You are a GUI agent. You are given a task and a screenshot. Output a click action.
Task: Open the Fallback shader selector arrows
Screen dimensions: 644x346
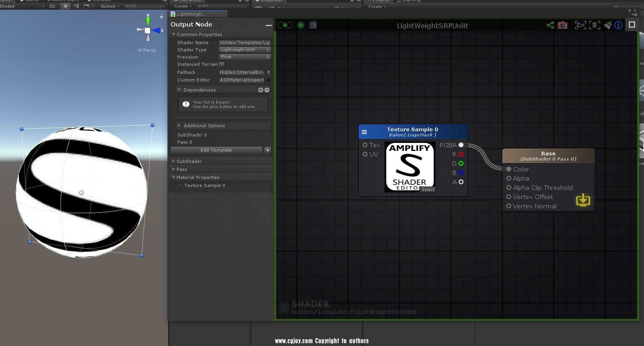pos(268,72)
